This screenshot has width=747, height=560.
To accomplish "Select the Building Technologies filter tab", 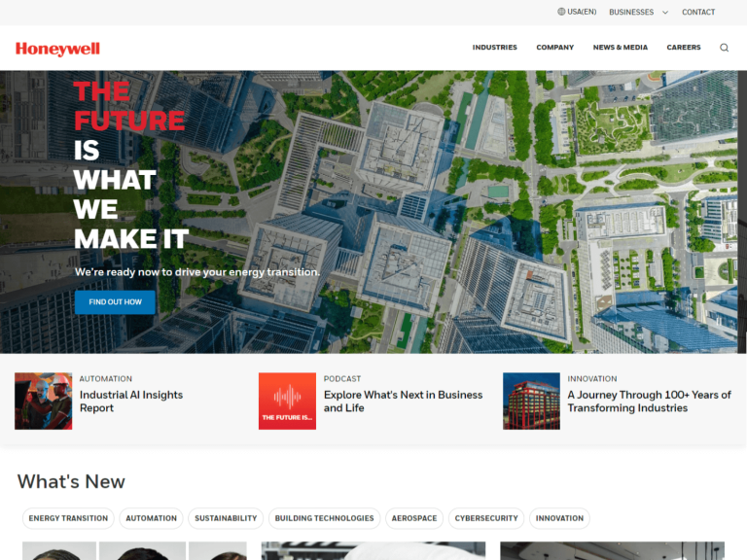I will click(325, 518).
